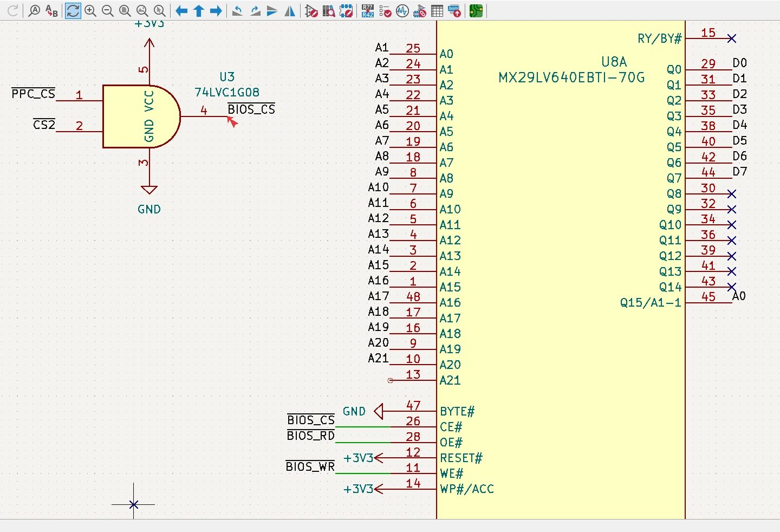Select the U8A reference designator

[x=614, y=62]
